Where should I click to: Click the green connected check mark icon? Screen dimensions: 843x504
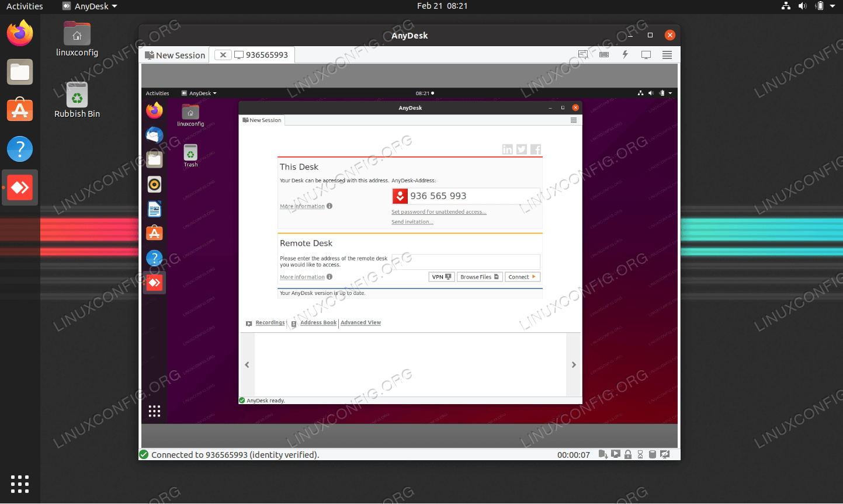click(x=144, y=454)
